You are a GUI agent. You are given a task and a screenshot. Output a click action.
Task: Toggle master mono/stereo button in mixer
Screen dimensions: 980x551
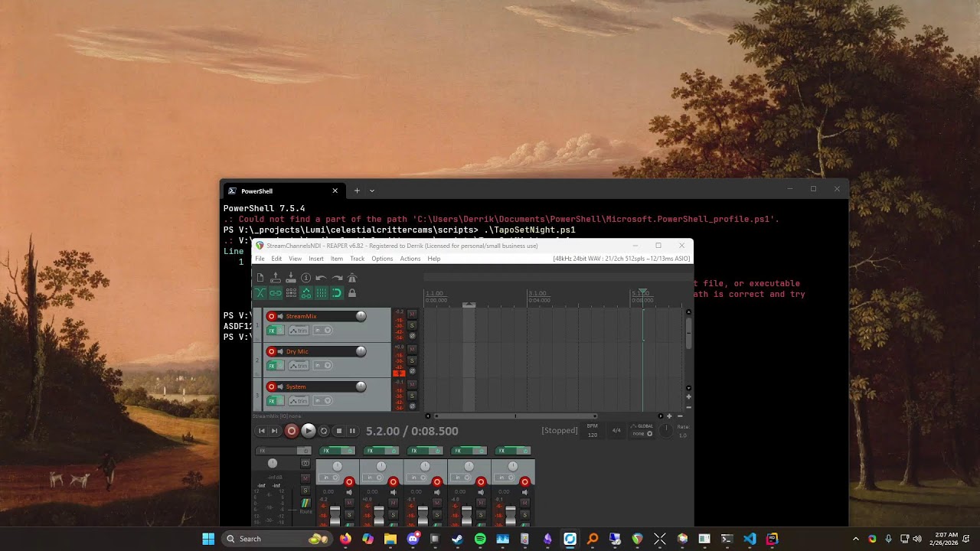coord(305,463)
